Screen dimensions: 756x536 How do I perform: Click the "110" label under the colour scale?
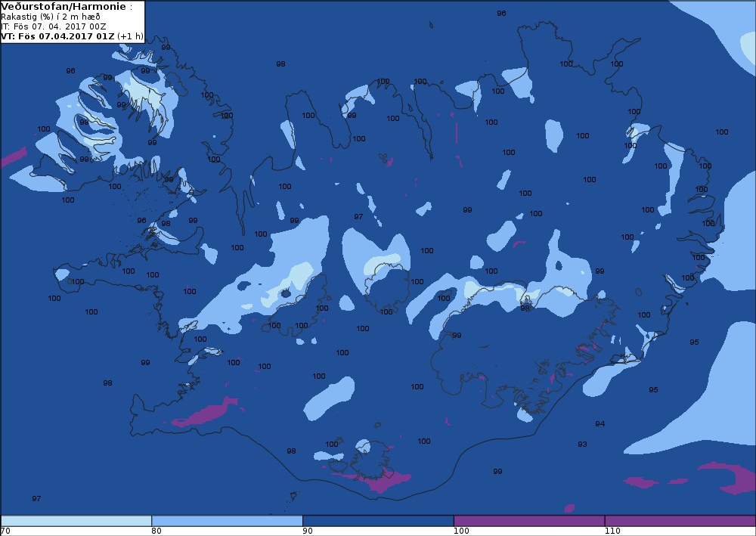tap(612, 531)
